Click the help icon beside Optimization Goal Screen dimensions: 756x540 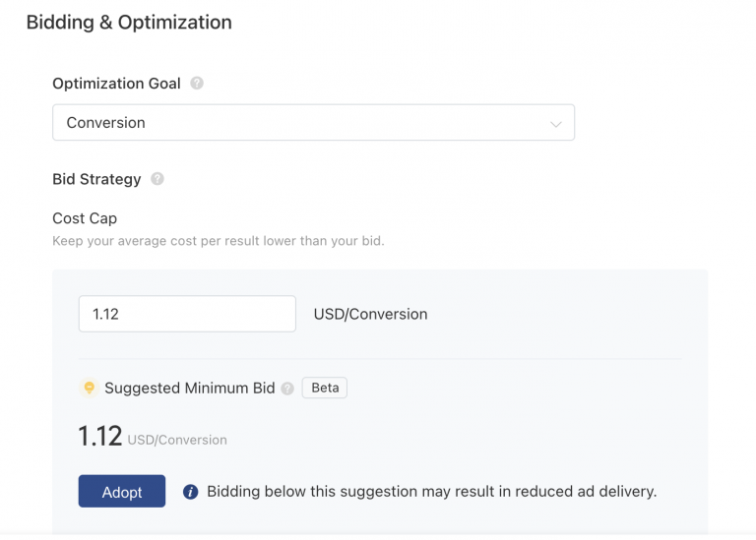197,84
